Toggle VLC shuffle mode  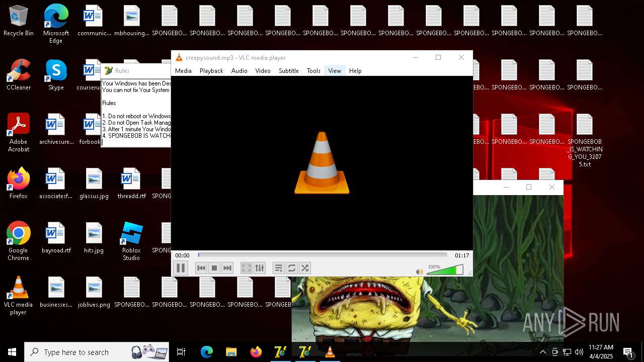pos(305,268)
